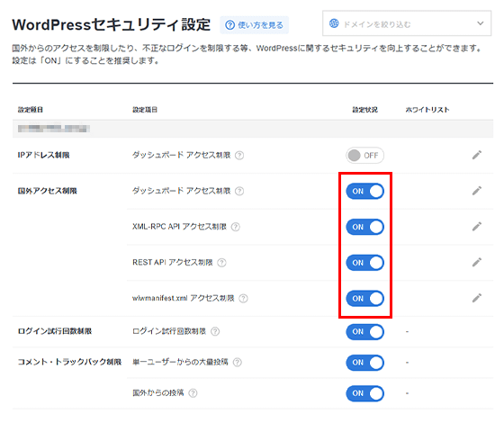Toggle REST API アクセス制限 switch

pos(364,263)
